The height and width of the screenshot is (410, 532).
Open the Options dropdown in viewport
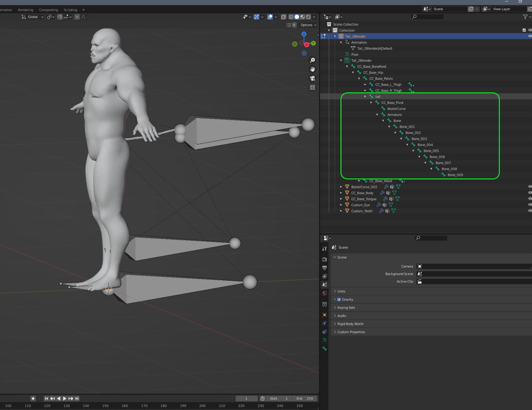(x=308, y=25)
